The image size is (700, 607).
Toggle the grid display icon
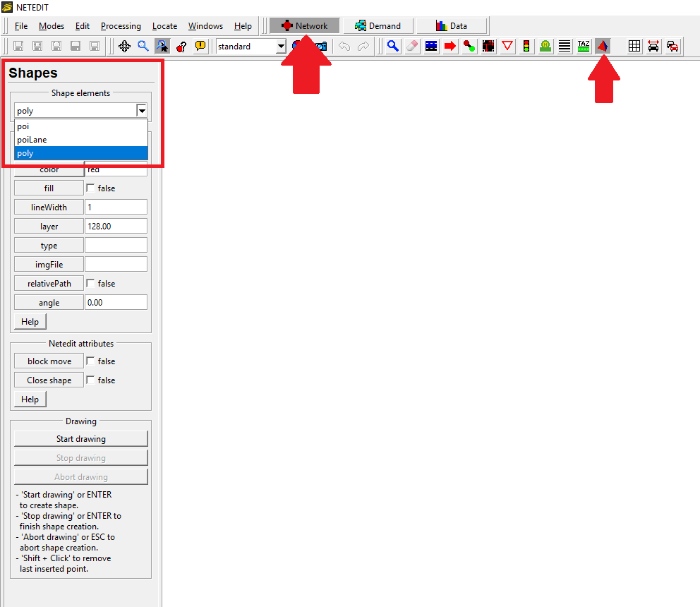(634, 46)
